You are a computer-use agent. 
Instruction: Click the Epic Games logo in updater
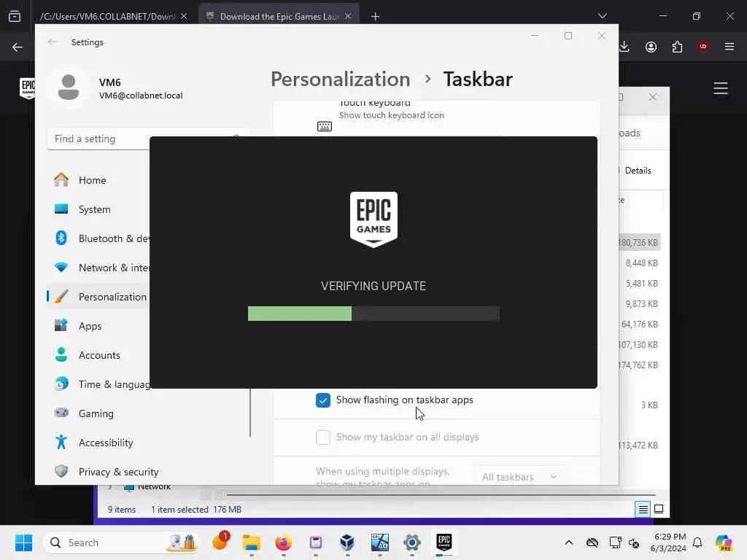click(x=373, y=219)
